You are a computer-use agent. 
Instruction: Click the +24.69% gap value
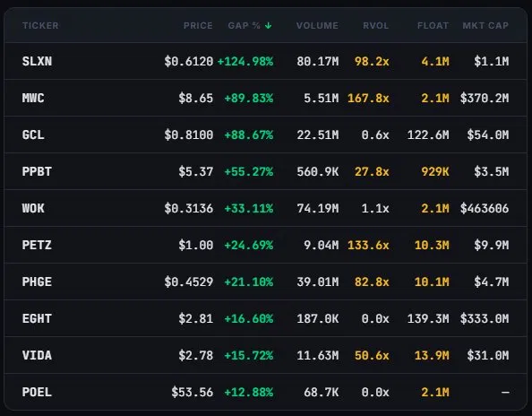(249, 245)
